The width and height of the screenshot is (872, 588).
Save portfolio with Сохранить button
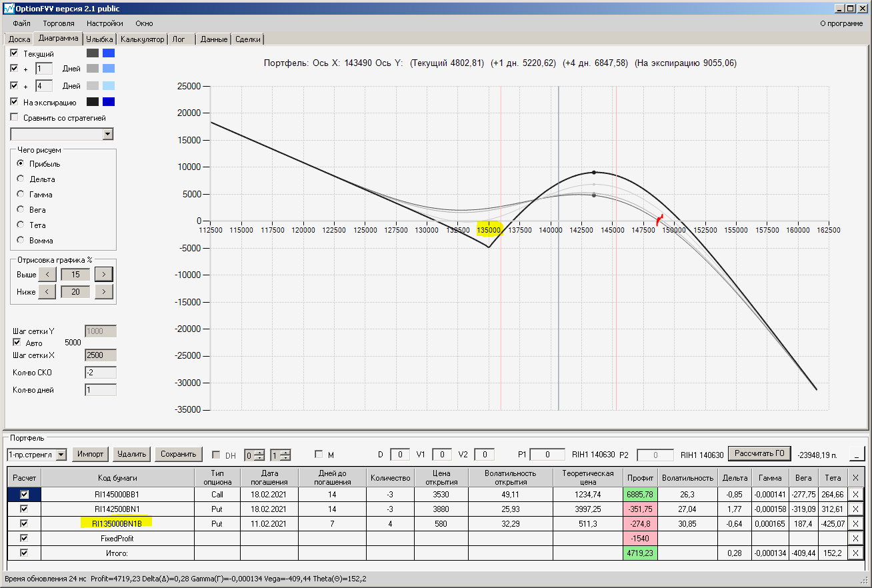(179, 454)
